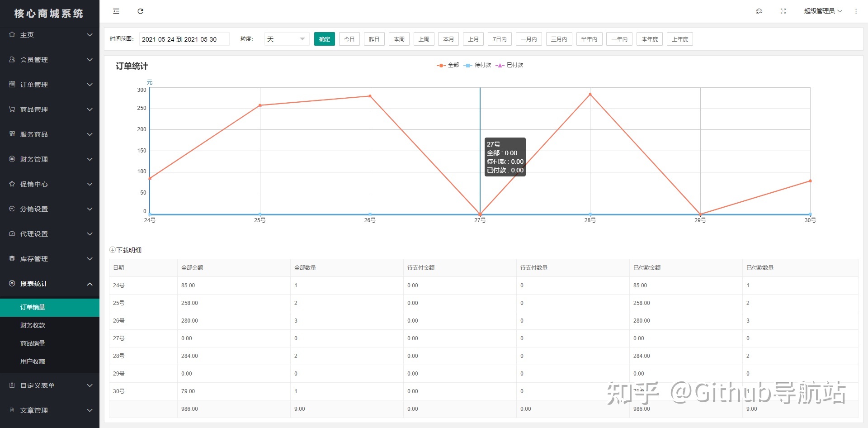Toggle the 已付款 series in chart legend

(x=509, y=65)
